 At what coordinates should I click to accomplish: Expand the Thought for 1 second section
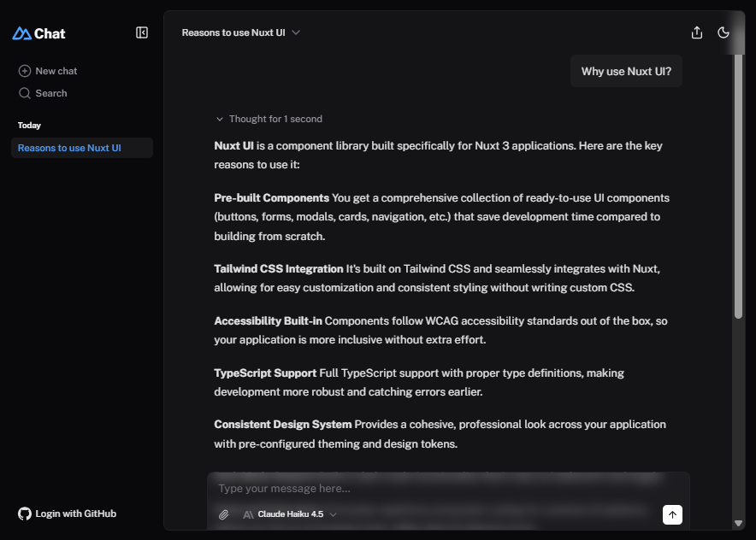269,119
